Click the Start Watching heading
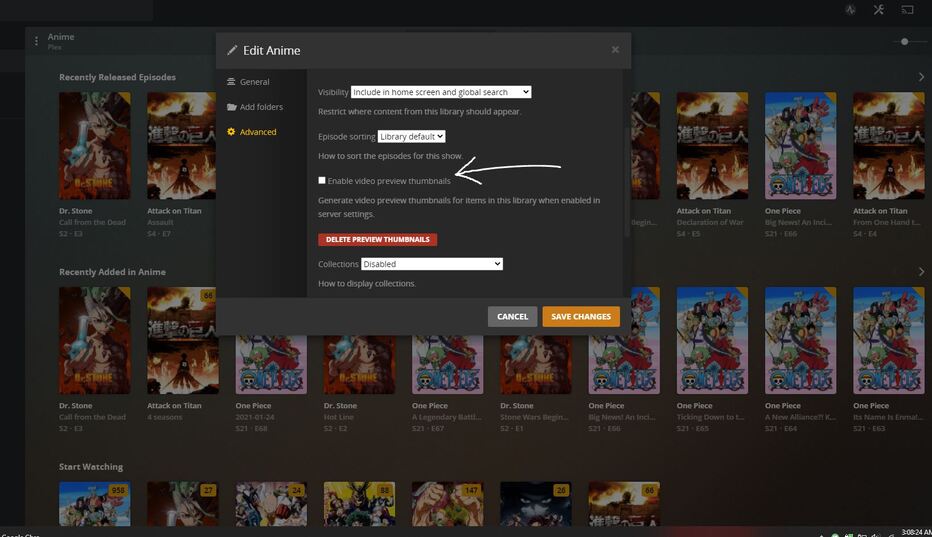The image size is (932, 537). [x=91, y=467]
